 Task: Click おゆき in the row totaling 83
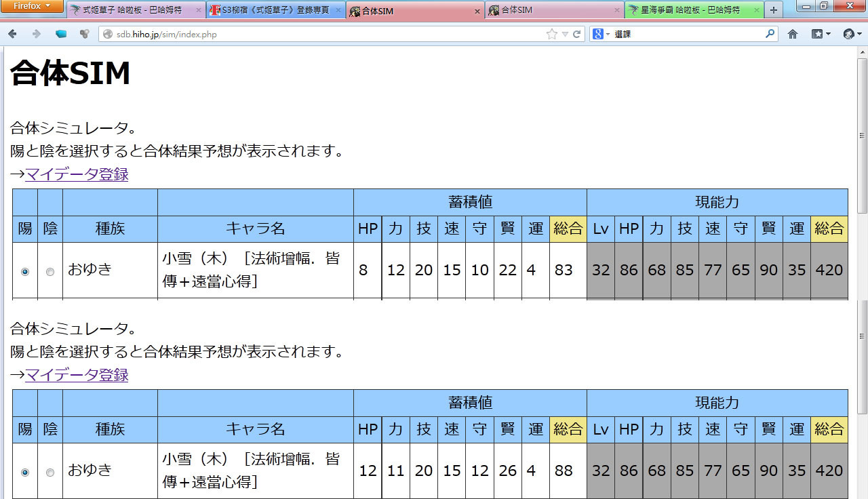point(90,270)
